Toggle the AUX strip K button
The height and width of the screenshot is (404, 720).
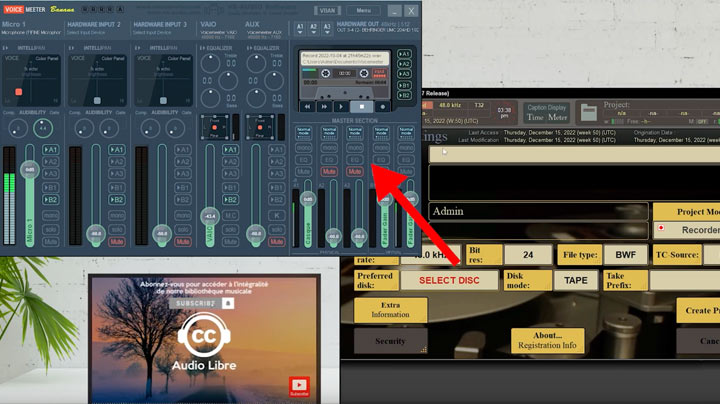pos(276,215)
